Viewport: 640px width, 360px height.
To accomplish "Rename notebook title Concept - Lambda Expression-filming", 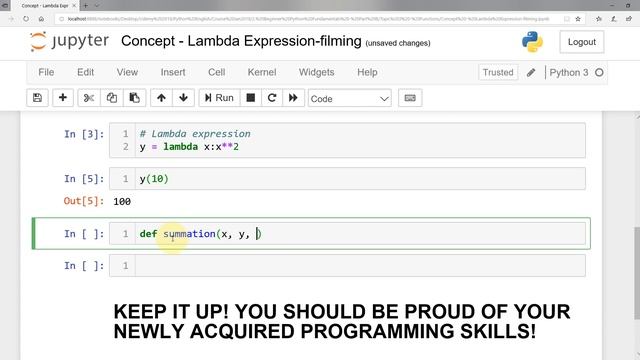I will click(x=241, y=41).
